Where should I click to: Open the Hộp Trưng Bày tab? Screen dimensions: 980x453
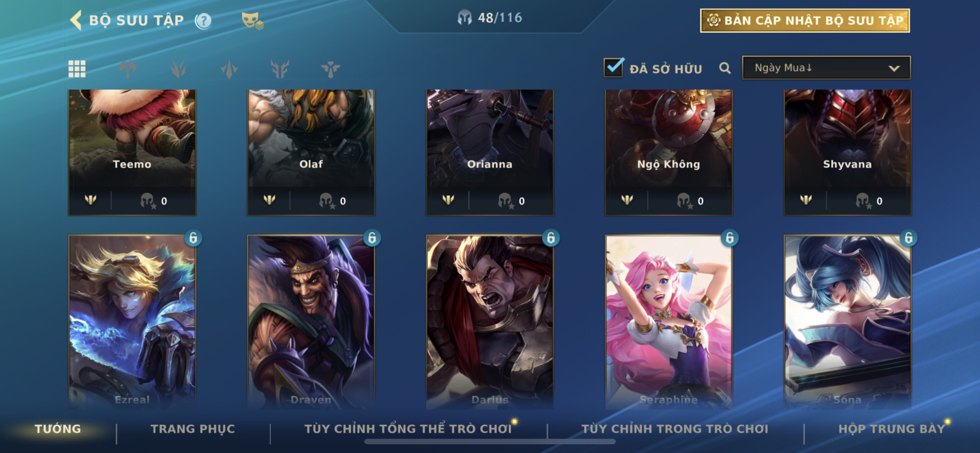[891, 429]
